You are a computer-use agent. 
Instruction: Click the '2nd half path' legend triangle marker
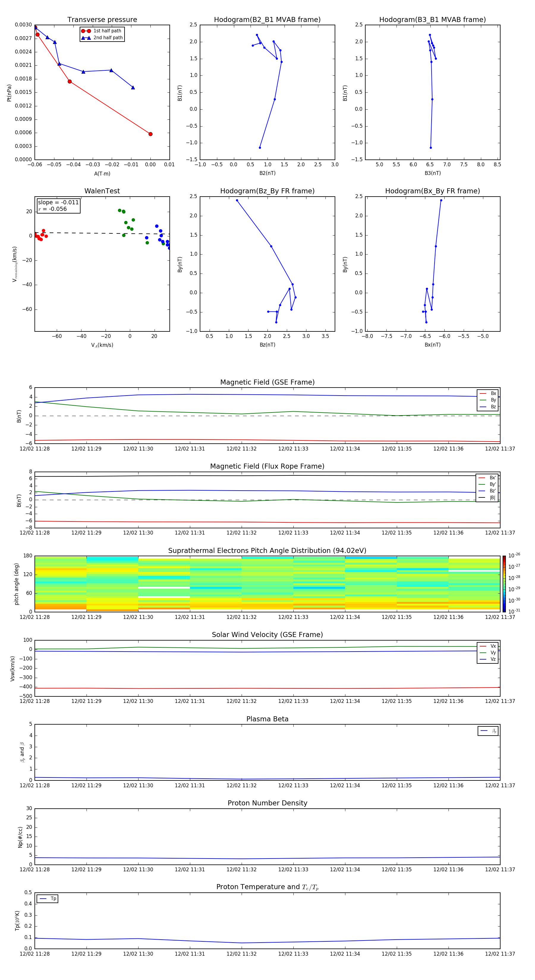(86, 38)
